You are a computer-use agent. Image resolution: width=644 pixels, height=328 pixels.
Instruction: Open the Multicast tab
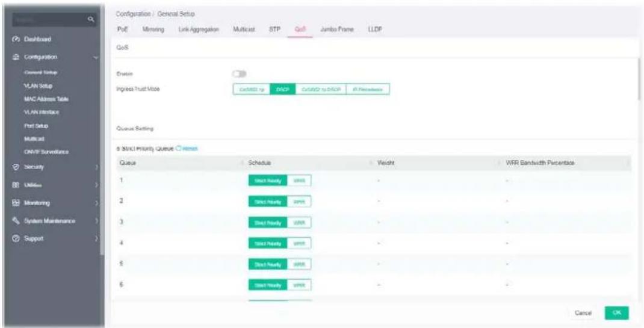[244, 29]
